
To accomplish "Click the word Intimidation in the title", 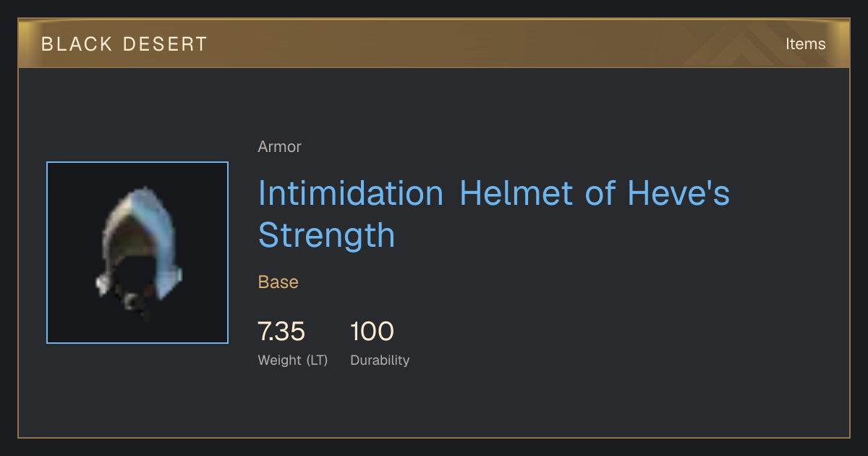I will (351, 193).
